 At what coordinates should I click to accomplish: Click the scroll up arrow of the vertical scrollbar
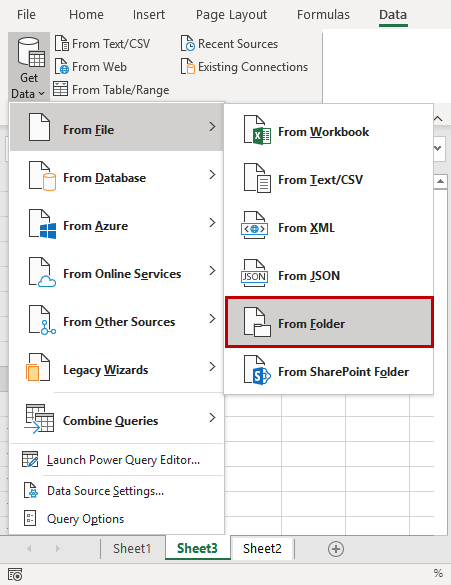[441, 181]
